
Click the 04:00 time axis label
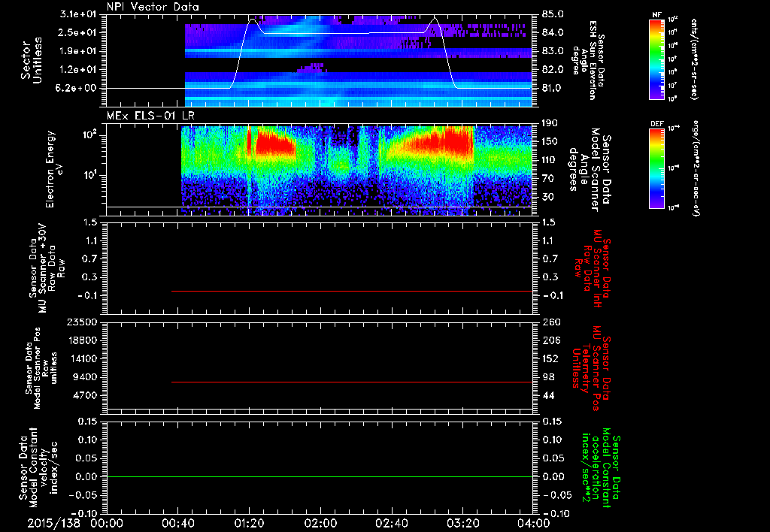click(x=534, y=523)
